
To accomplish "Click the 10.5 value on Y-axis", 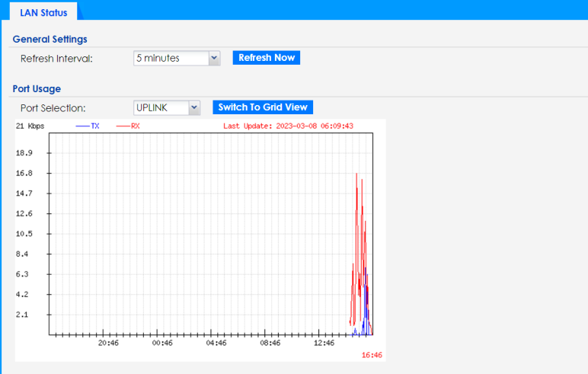I will (x=23, y=234).
